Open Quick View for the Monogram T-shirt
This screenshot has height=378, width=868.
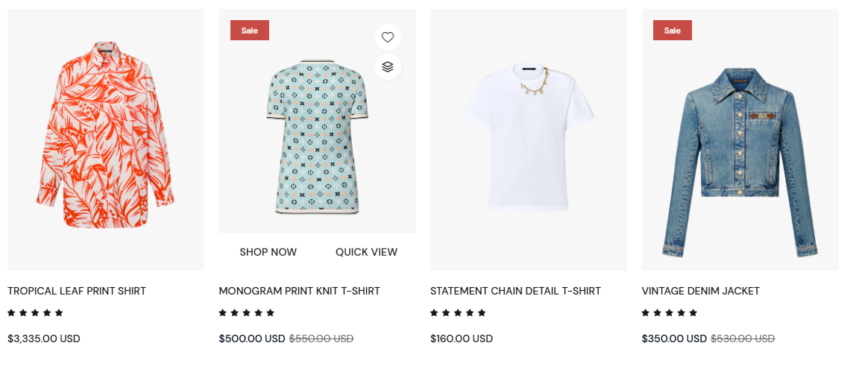(366, 252)
